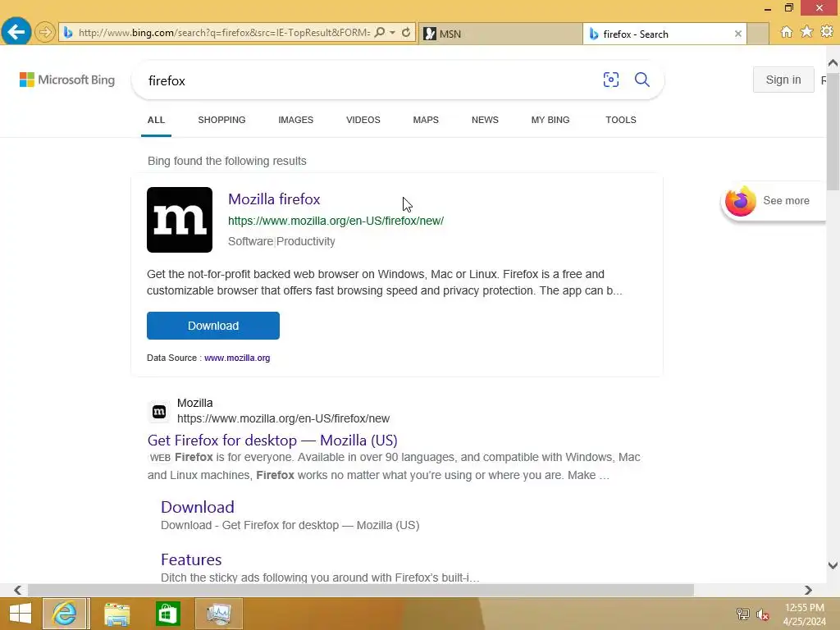
Task: Click the blue Download button
Action: 213,326
